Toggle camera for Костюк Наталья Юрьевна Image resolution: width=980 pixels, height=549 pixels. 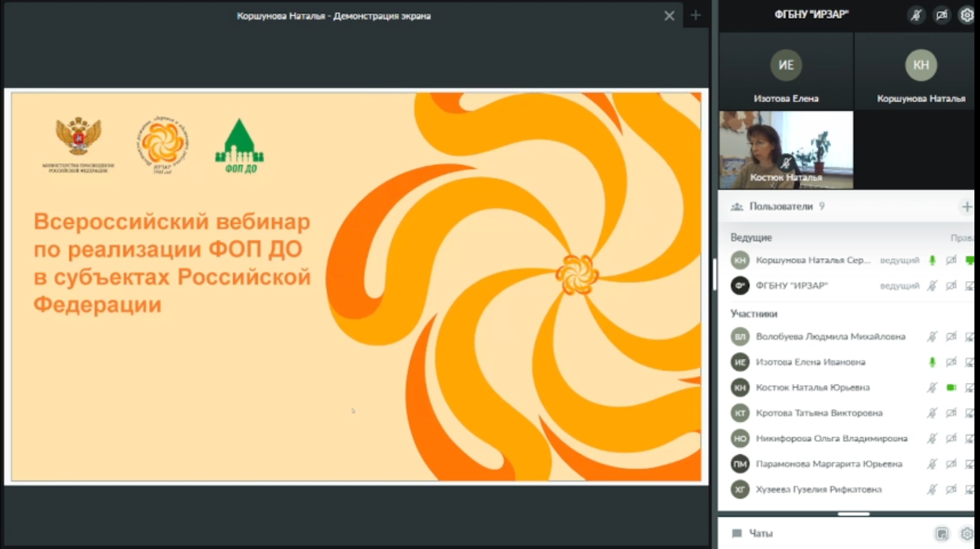click(951, 387)
